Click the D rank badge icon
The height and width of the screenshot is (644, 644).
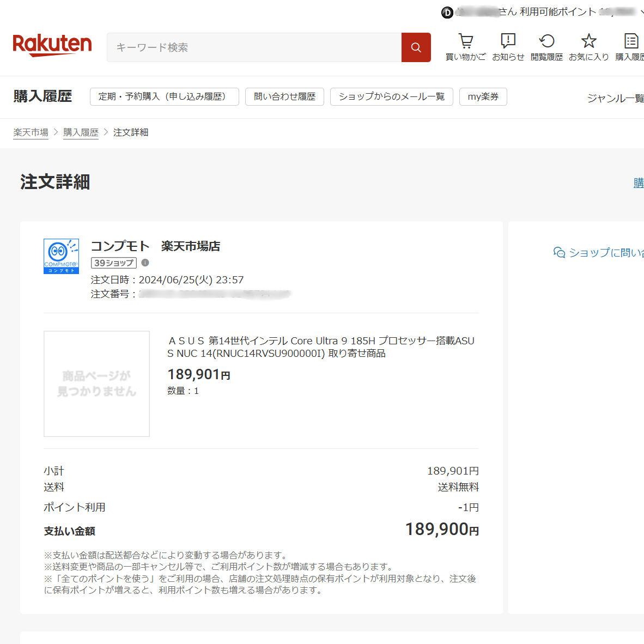(x=447, y=13)
